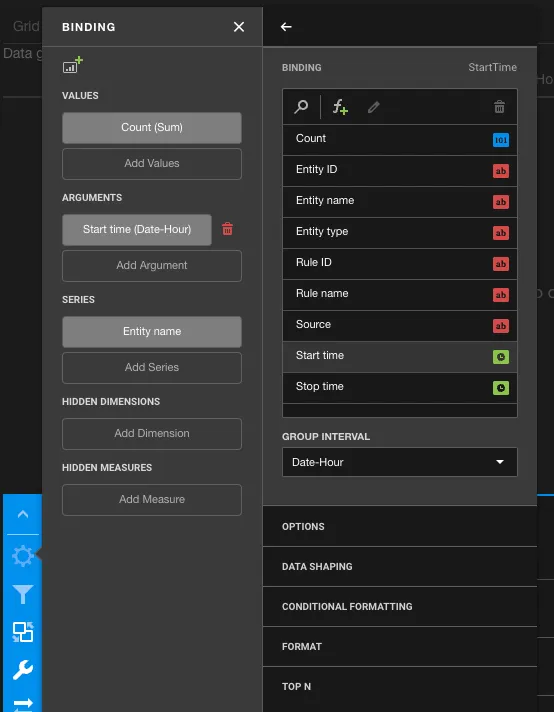Open the Group Interval Date-Hour dropdown
This screenshot has height=712, width=554.
[x=400, y=462]
